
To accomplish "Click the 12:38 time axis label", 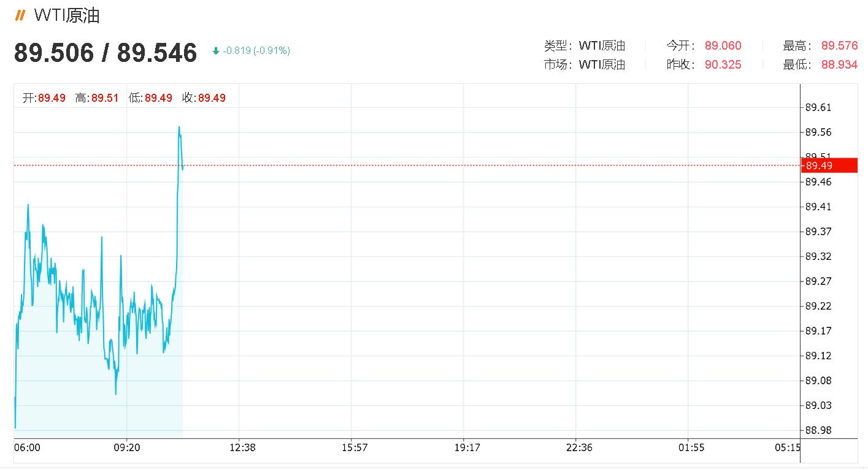I will tap(242, 448).
